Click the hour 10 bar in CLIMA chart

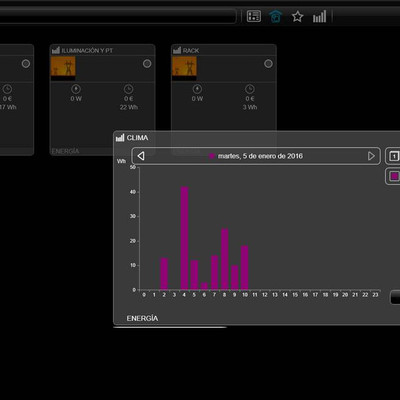(245, 268)
